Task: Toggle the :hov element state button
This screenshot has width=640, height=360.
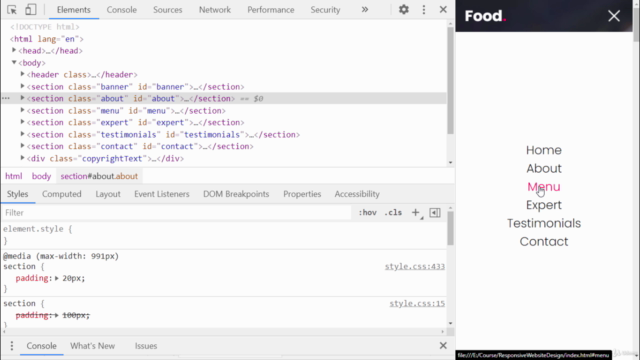Action: pos(367,213)
